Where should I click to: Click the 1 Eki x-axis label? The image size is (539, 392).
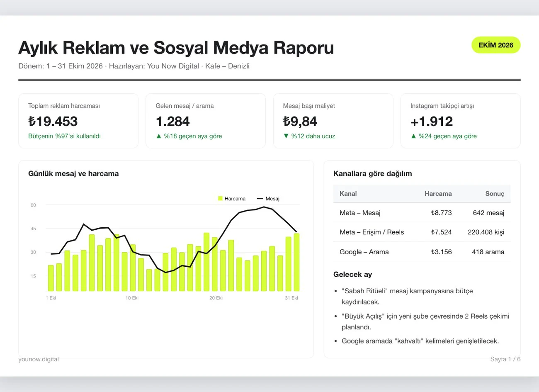pyautogui.click(x=51, y=298)
